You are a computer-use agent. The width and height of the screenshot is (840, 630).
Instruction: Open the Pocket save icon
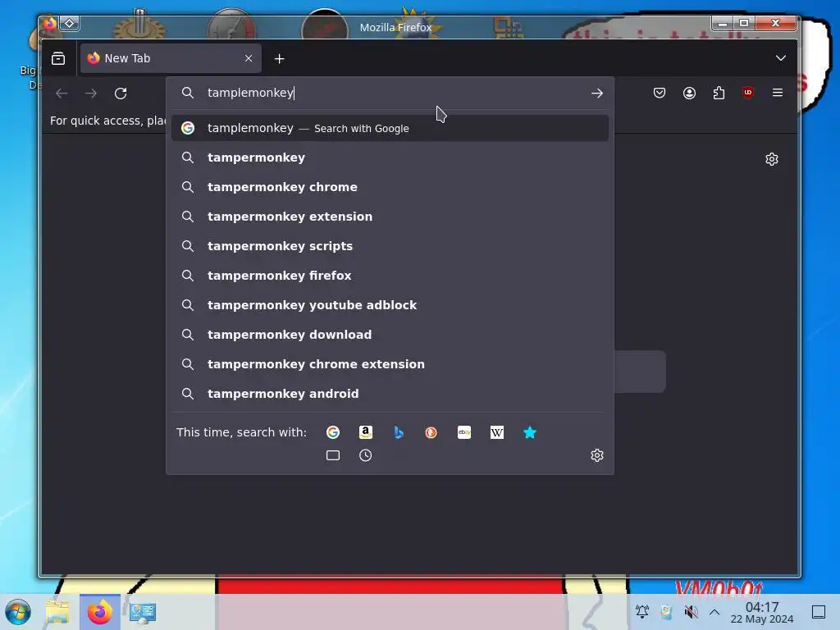pos(660,93)
